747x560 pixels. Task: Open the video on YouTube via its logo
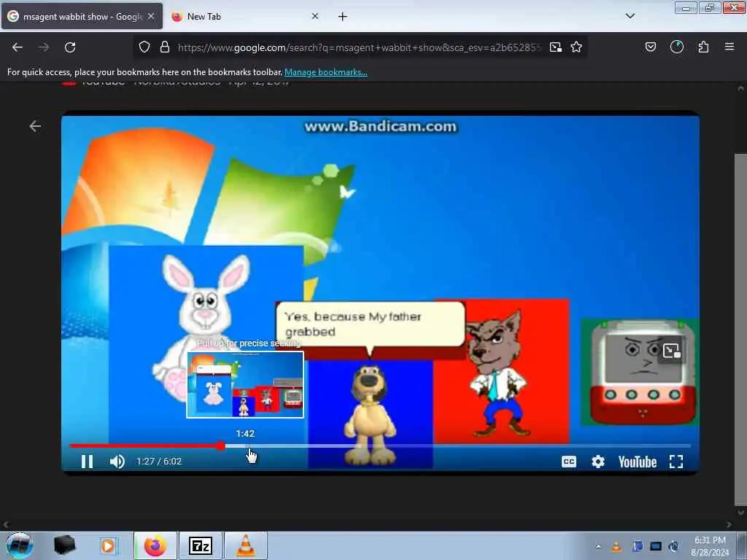coord(638,462)
